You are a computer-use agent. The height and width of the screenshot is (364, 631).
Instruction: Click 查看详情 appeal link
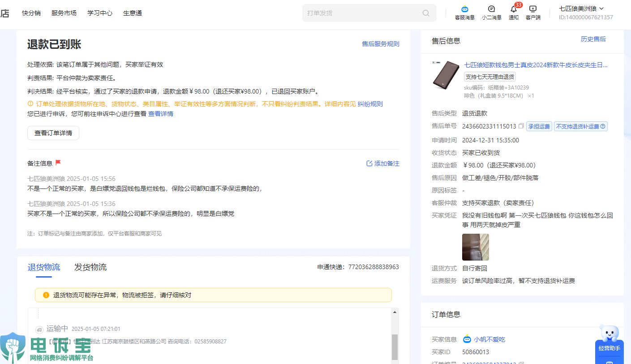tap(161, 114)
